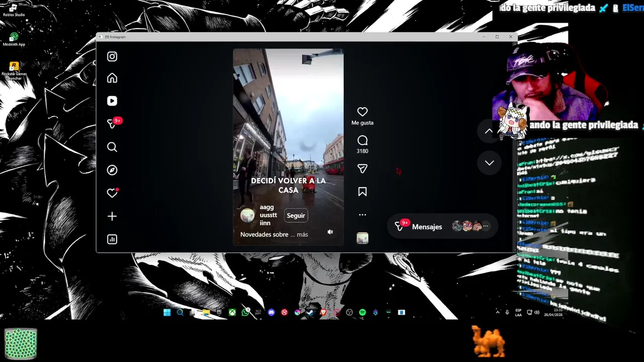Screen dimensions: 644x362
Task: Open File Explorer from the taskbar
Action: [206, 312]
